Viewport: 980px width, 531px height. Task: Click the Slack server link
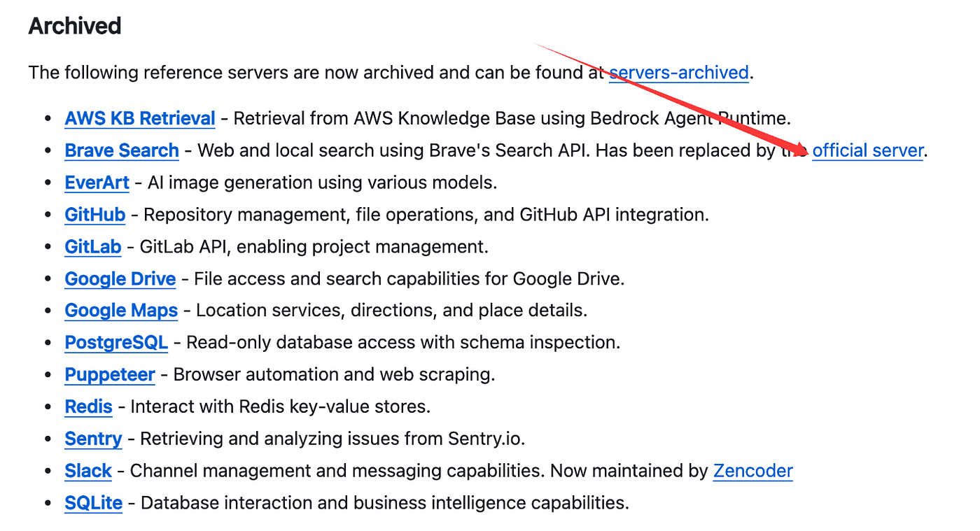coord(88,471)
